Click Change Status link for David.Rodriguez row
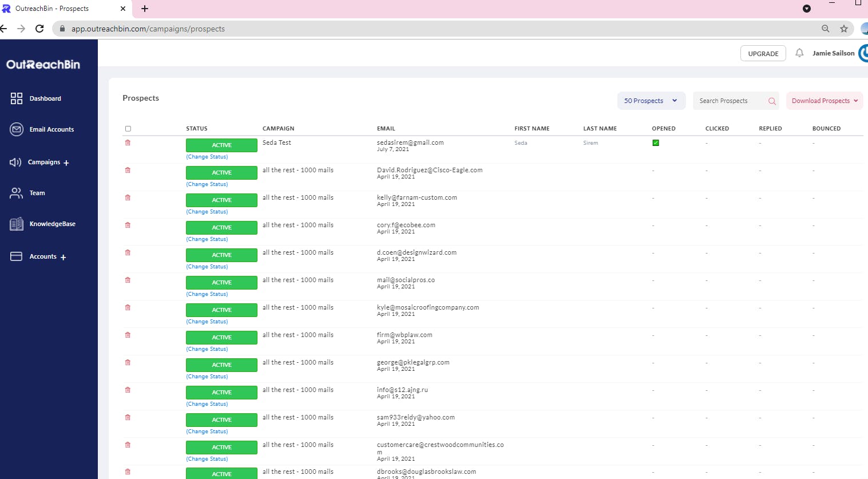This screenshot has width=868, height=479. [207, 184]
